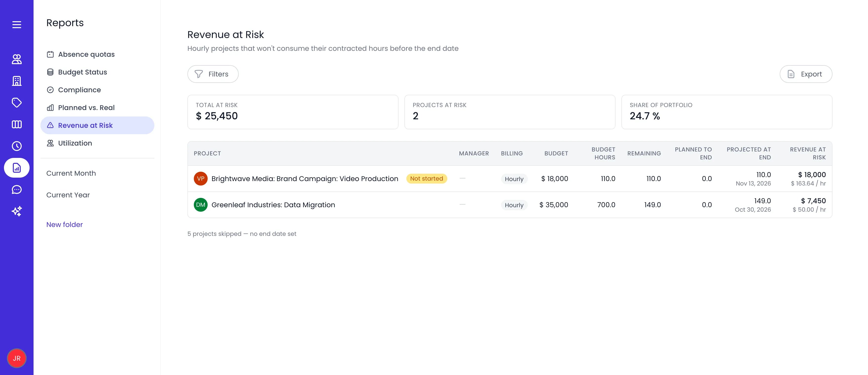The height and width of the screenshot is (375, 868).
Task: Open Planned vs. Real report
Action: pyautogui.click(x=97, y=108)
